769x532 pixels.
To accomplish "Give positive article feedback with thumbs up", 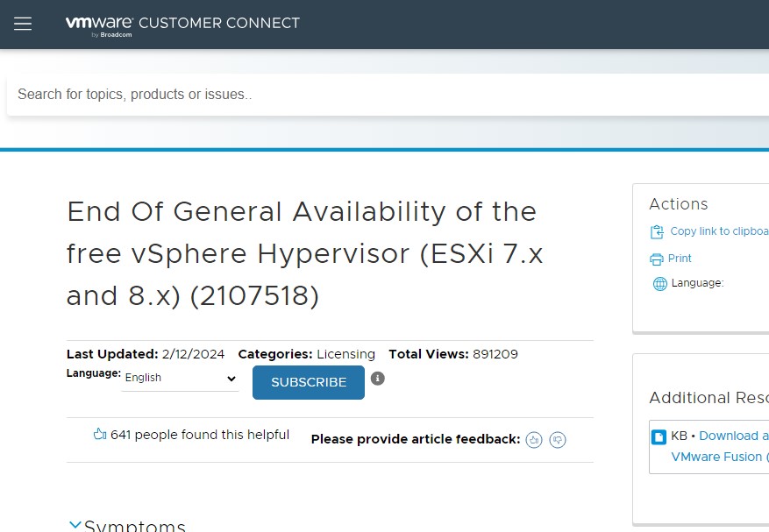I will 535,439.
